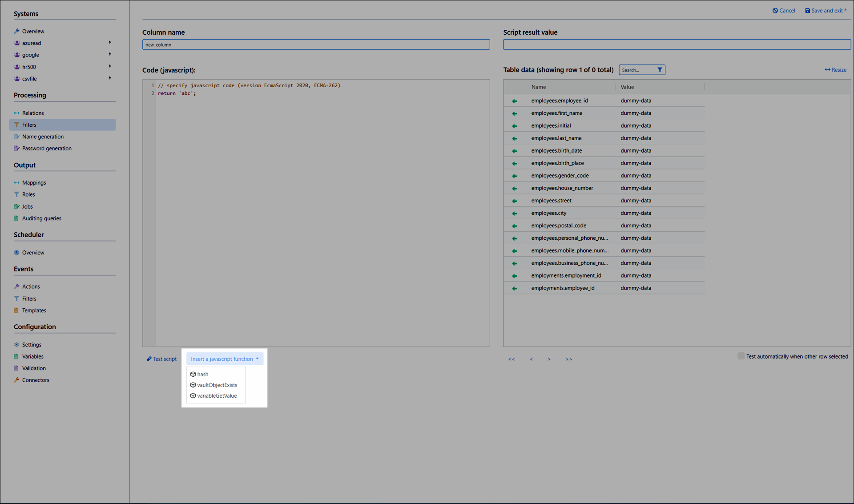
Task: Click green arrow beside employees.employee_id
Action: point(514,101)
